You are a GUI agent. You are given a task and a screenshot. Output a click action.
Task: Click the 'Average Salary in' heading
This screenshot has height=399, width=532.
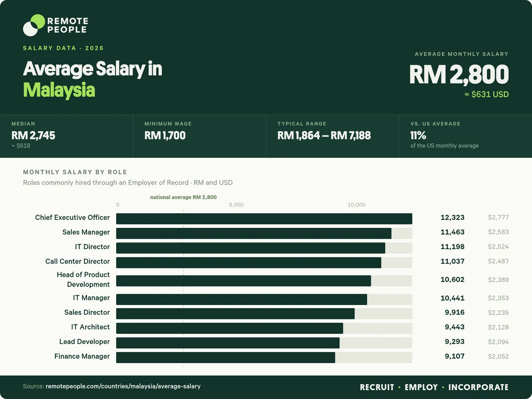[93, 69]
